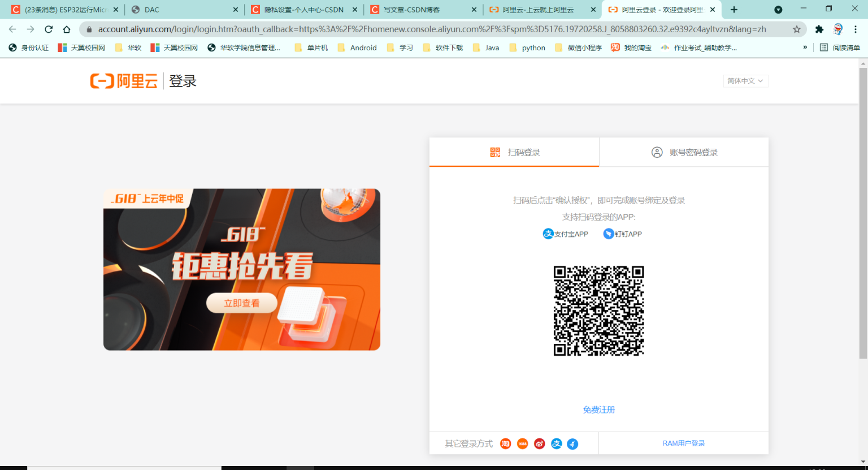Image resolution: width=868 pixels, height=470 pixels.
Task: Click the Aliyun logo in the header
Action: coord(124,81)
